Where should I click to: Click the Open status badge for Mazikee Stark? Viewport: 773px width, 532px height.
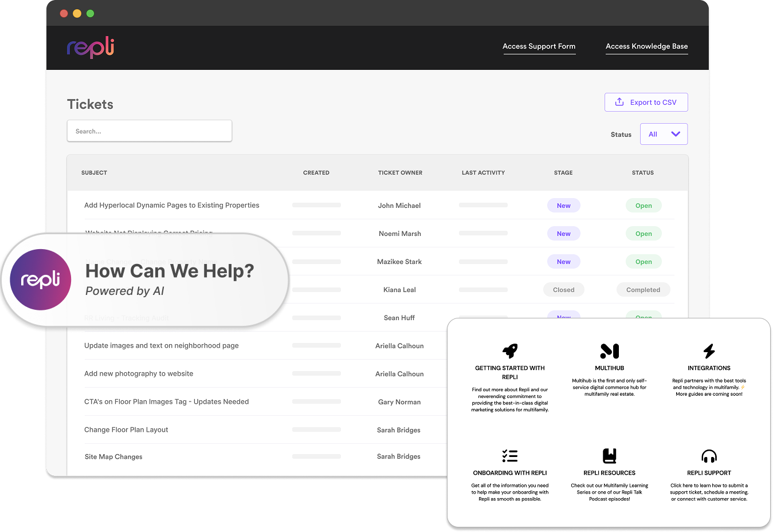coord(643,262)
